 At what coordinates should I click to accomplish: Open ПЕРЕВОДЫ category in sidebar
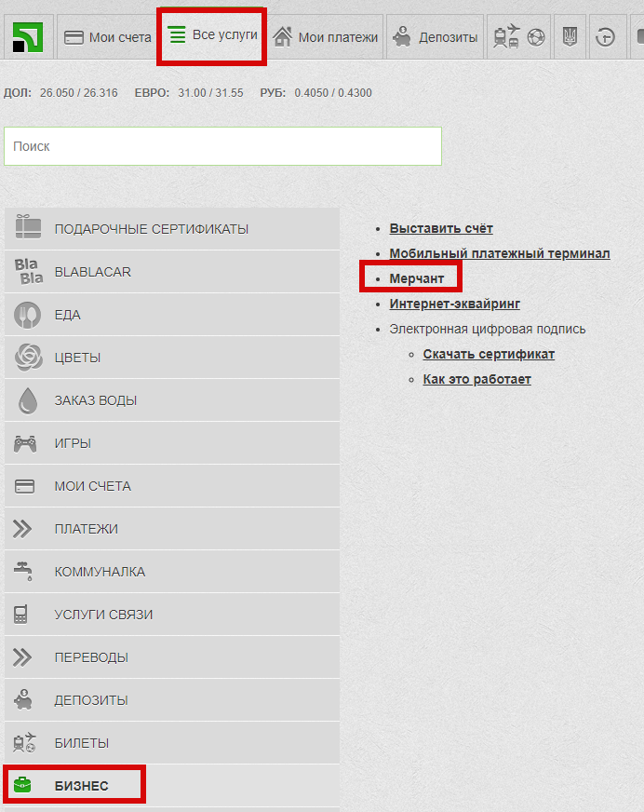pos(91,657)
